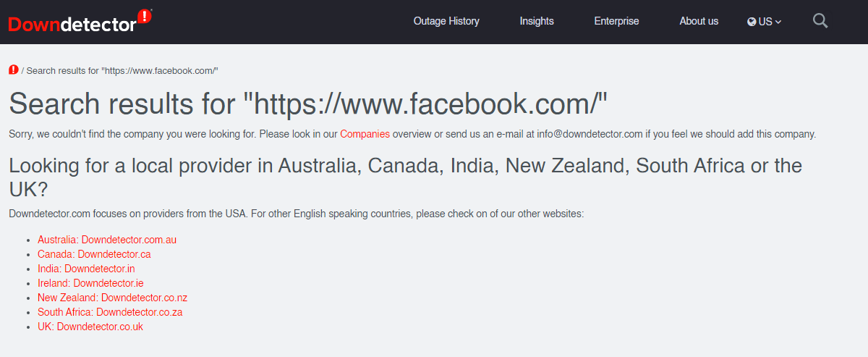
Task: Follow the Companies overview link
Action: (365, 134)
